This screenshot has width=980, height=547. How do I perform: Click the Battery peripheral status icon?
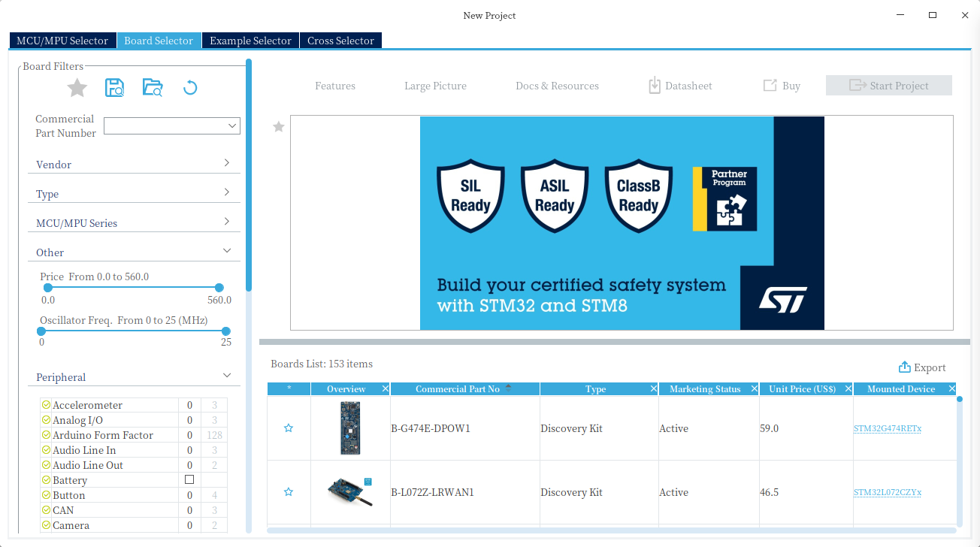46,480
